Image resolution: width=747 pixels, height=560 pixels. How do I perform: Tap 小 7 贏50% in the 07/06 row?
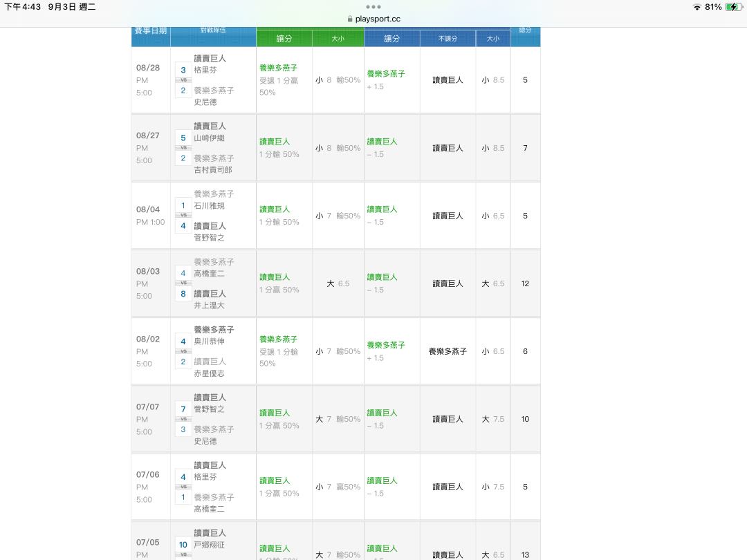pos(338,487)
